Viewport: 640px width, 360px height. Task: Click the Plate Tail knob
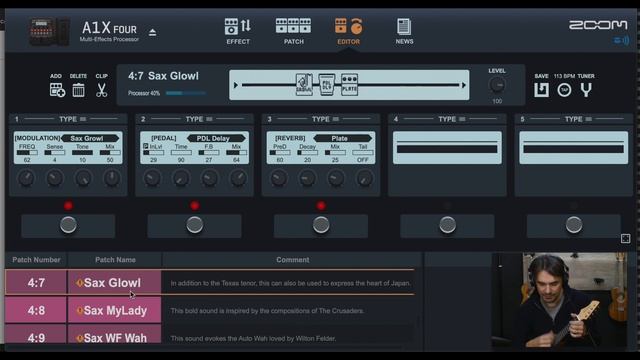click(364, 178)
